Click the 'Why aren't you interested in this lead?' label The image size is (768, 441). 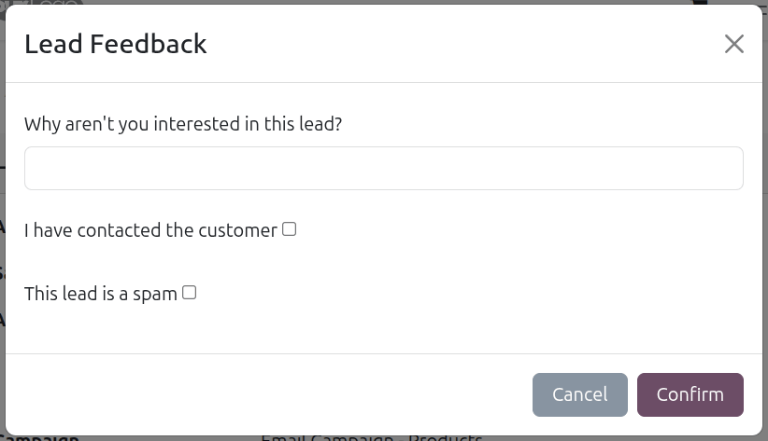click(x=183, y=124)
